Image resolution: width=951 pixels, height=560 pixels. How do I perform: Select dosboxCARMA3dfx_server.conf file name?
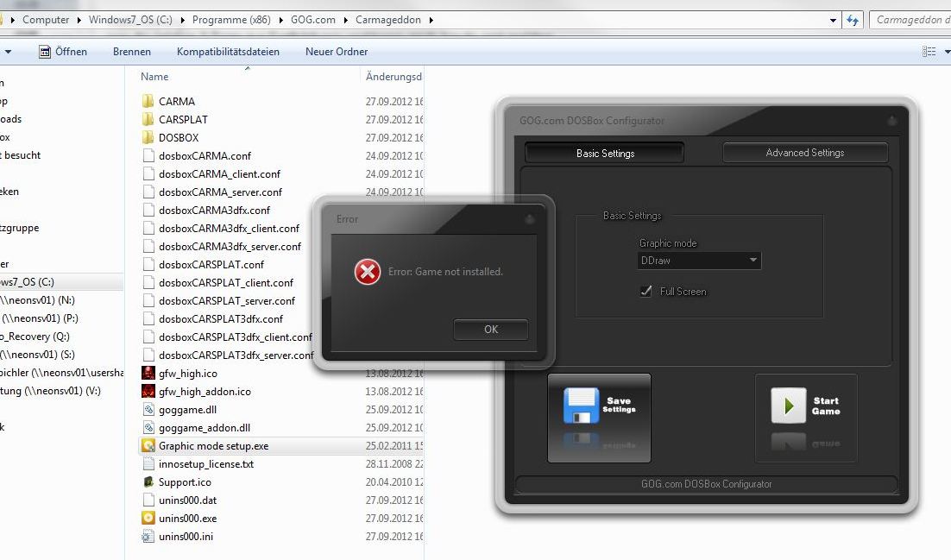click(x=230, y=247)
